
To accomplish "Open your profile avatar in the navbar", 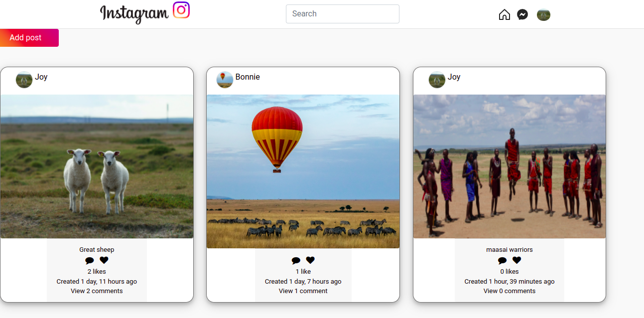I will click(543, 15).
